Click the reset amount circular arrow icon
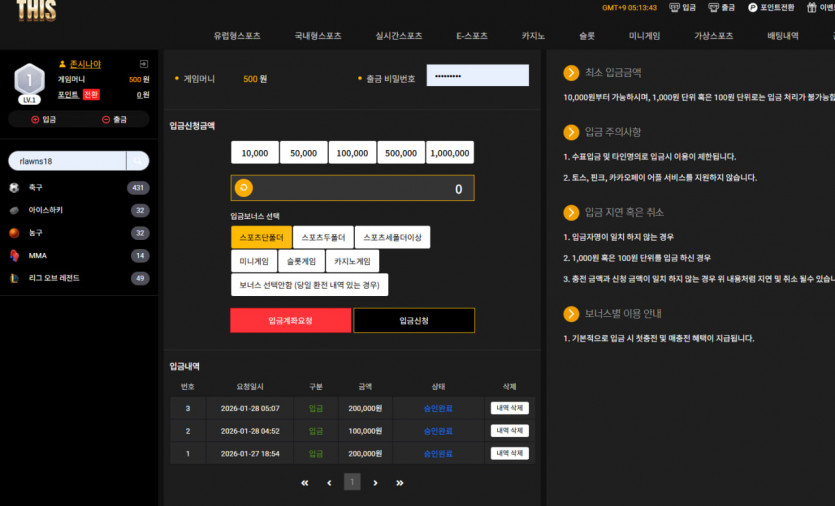This screenshot has height=506, width=835. [244, 188]
